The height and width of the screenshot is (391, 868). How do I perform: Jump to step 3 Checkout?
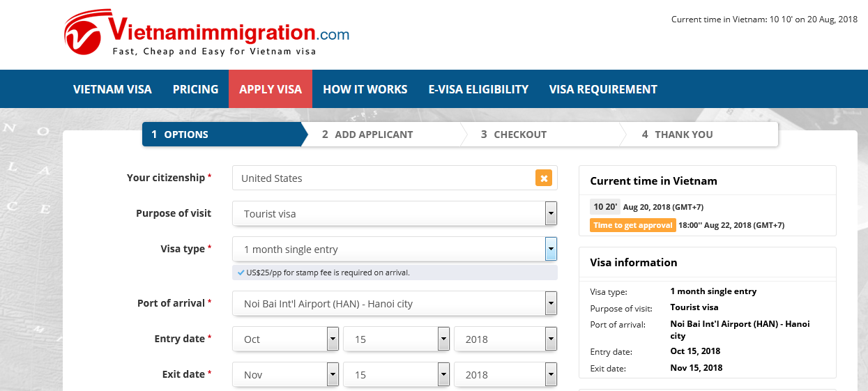click(x=520, y=135)
